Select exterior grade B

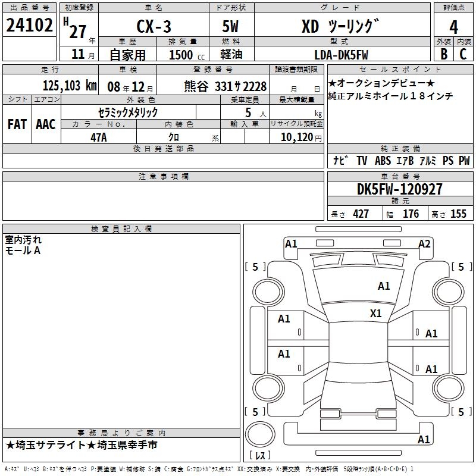click(444, 54)
